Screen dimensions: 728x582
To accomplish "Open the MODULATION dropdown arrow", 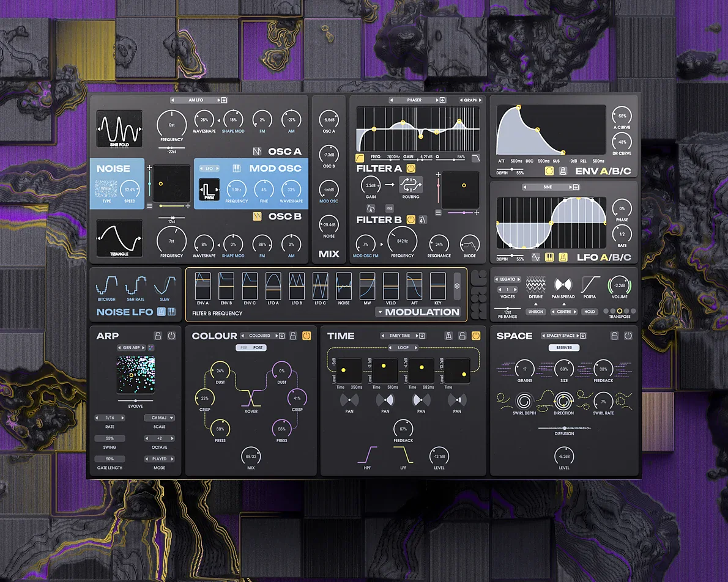I will 380,312.
